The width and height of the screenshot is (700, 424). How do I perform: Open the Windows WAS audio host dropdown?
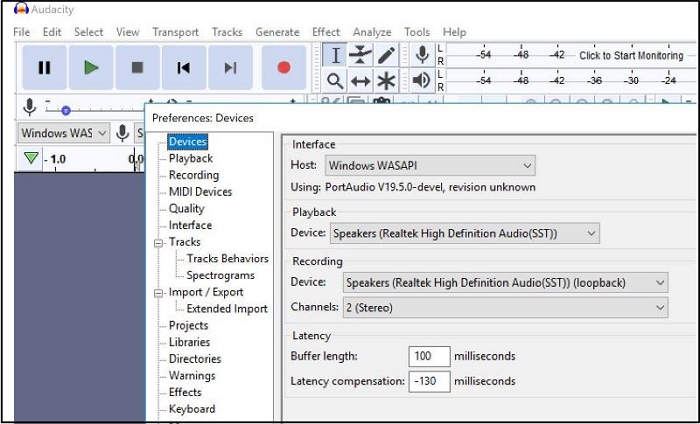point(64,133)
